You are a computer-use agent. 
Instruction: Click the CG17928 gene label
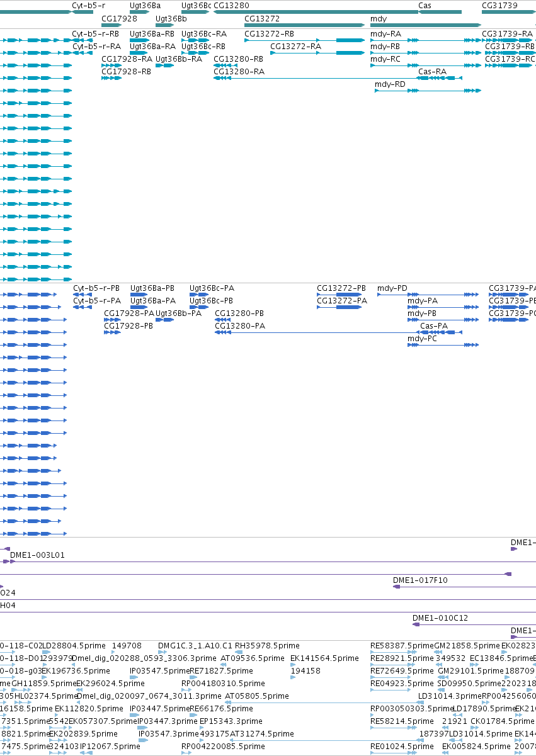tap(119, 18)
